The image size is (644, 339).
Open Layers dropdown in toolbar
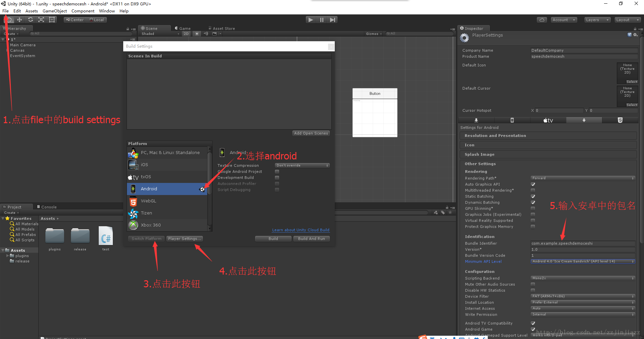(x=597, y=20)
